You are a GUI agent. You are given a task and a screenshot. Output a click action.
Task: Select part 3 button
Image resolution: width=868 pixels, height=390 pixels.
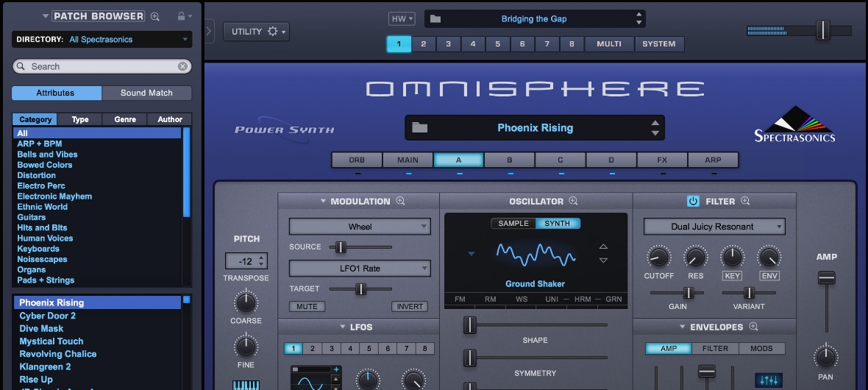coord(449,43)
